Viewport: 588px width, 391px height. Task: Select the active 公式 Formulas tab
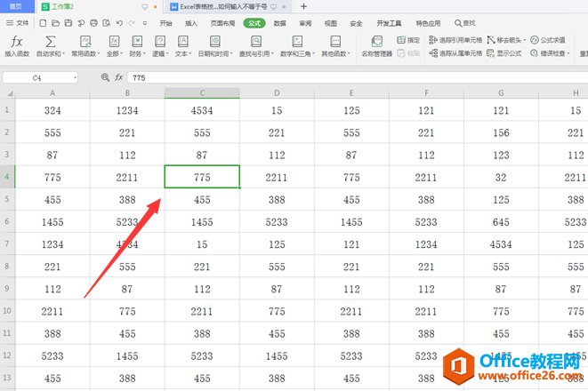point(254,23)
